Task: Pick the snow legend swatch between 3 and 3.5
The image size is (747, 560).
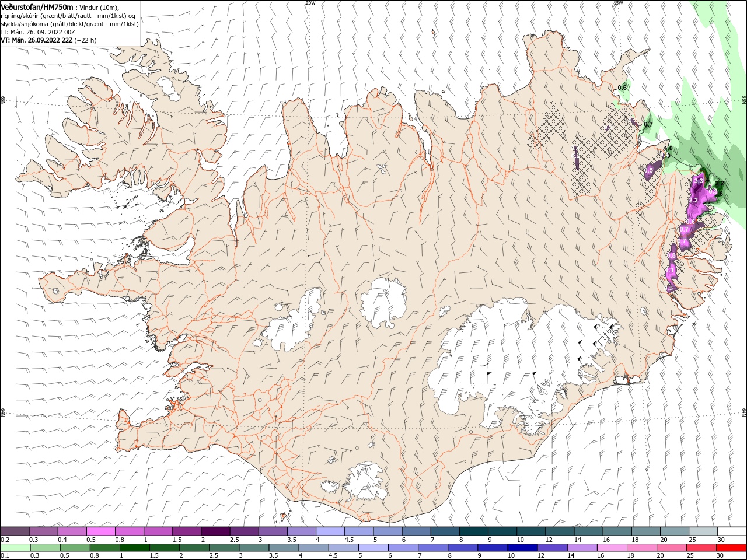Action: tap(273, 531)
